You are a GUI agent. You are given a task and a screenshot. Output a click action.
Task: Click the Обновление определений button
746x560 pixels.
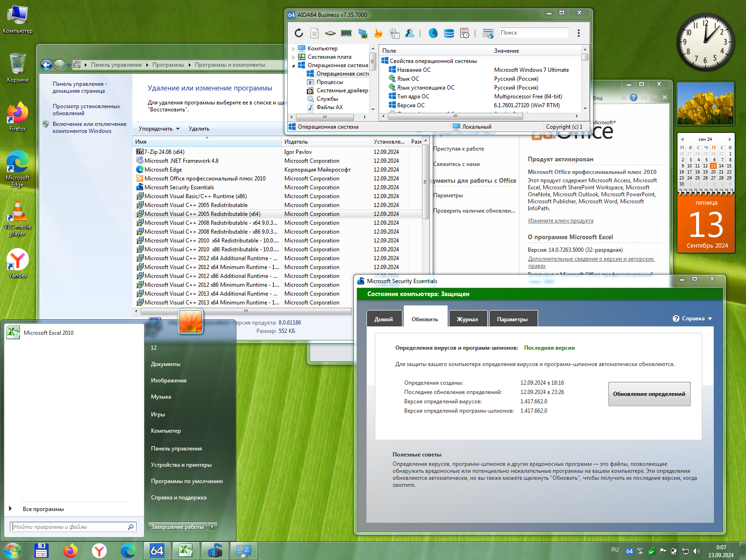649,394
